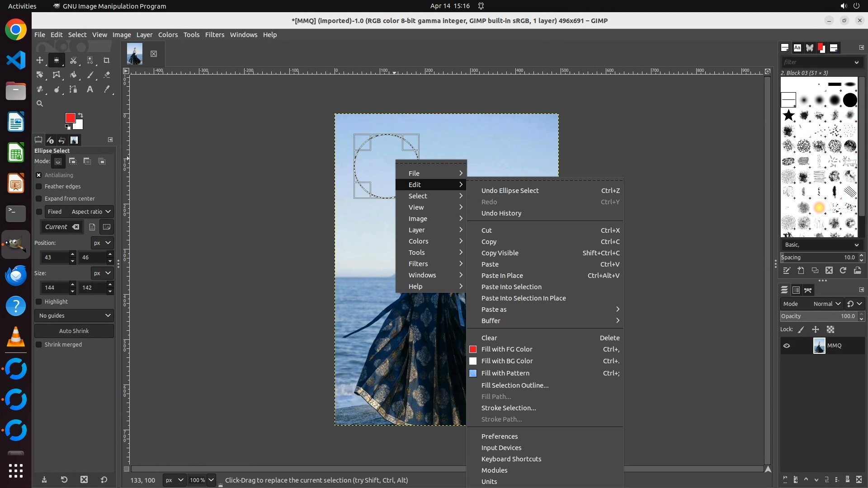Select the Paintbrush tool
The height and width of the screenshot is (488, 868).
[x=90, y=75]
